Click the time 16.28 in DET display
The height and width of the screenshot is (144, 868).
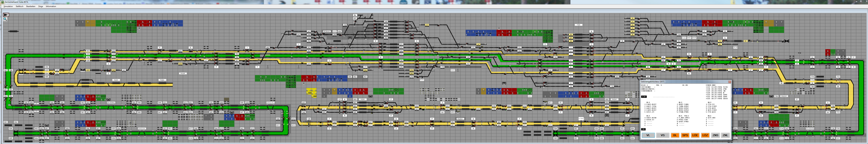(x=685, y=85)
